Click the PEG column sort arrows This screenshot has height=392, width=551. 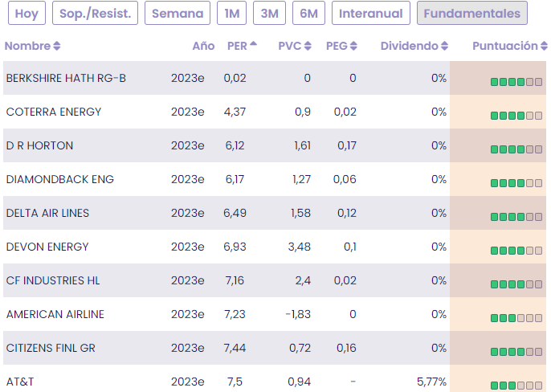click(x=354, y=47)
